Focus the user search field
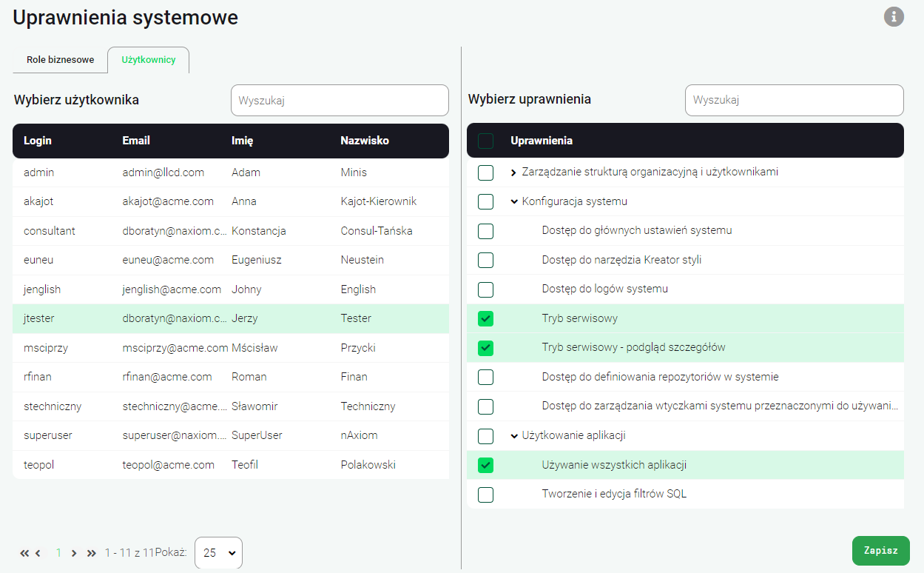Image resolution: width=924 pixels, height=573 pixels. 340,101
